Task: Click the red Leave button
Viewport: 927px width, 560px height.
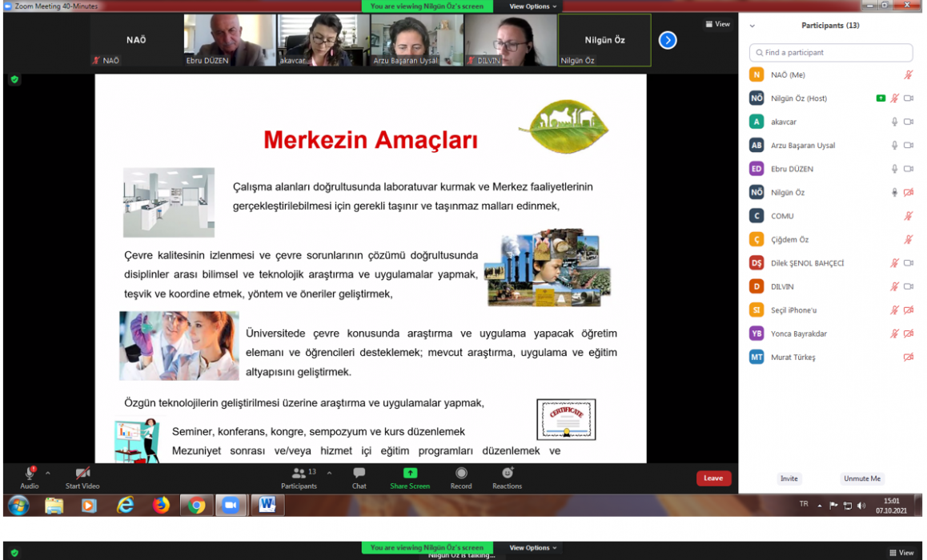Action: click(x=713, y=478)
